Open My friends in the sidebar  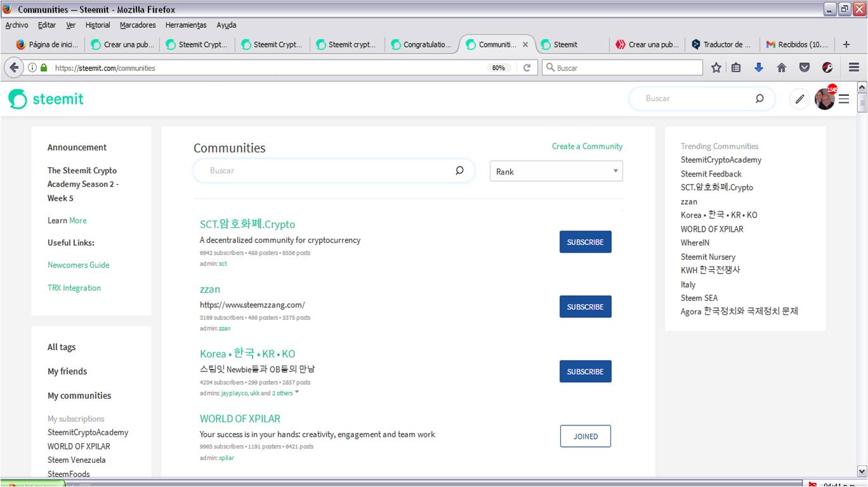[x=67, y=371]
